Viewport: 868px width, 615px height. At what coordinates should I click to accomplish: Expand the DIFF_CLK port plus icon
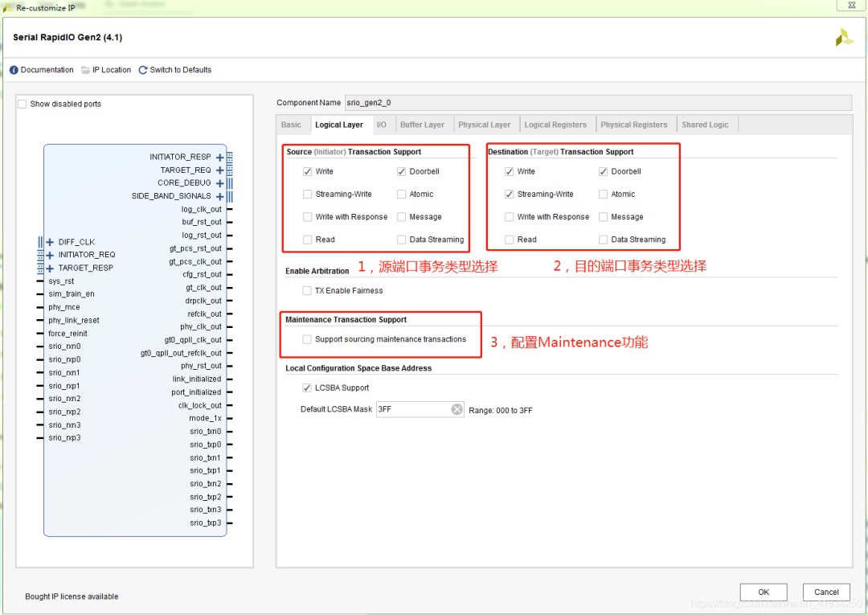click(50, 242)
